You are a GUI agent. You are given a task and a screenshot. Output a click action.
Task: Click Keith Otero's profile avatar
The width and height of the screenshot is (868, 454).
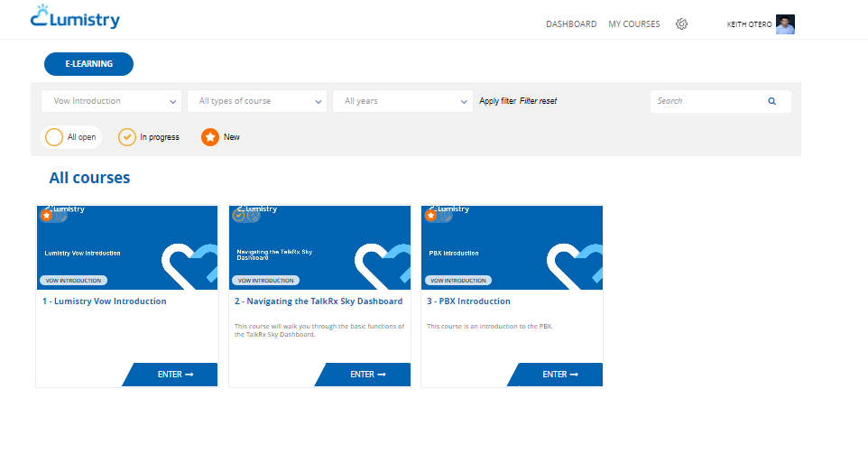785,24
